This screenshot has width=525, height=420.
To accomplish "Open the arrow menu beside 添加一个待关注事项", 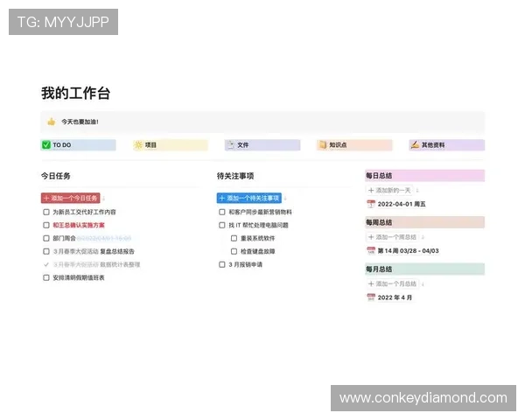I will click(285, 199).
